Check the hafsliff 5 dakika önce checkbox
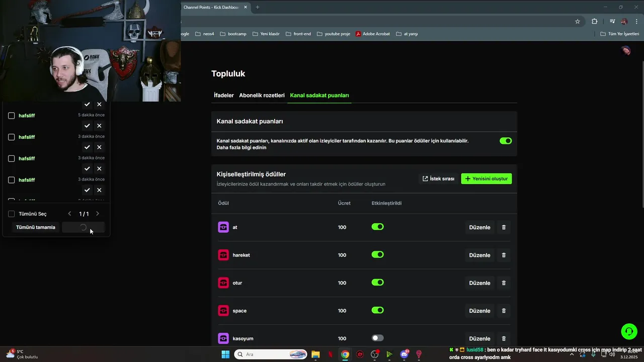 [x=12, y=116]
